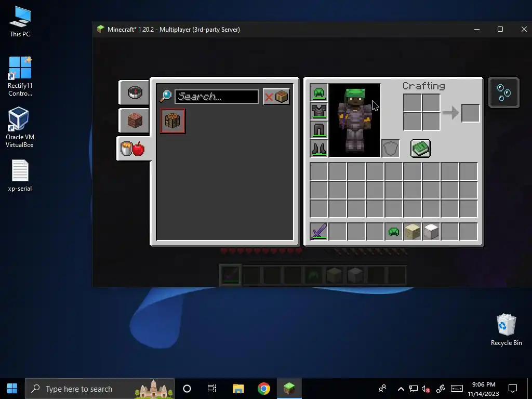Launch Google Chrome from the taskbar
The height and width of the screenshot is (399, 532).
(x=263, y=389)
